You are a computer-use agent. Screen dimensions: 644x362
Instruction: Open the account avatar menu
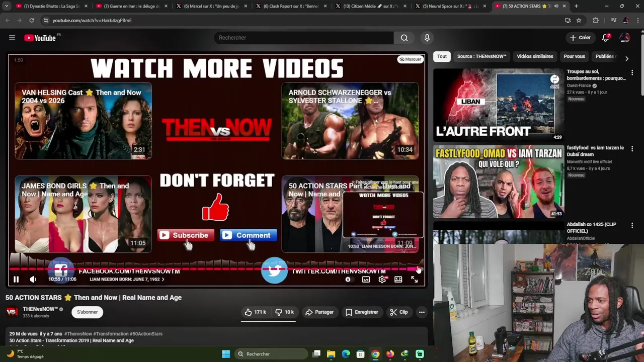(625, 38)
